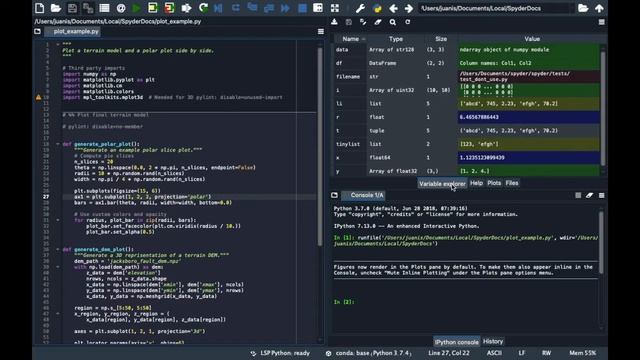Click the warning icon on line 10
Image resolution: width=640 pixels, height=360 pixels.
[x=38, y=98]
